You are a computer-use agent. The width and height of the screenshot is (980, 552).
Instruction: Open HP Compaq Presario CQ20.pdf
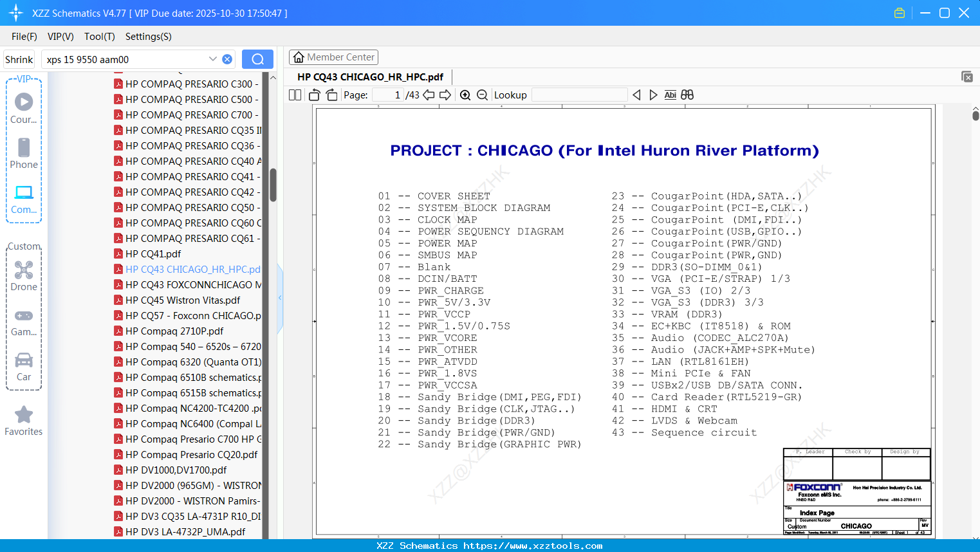click(x=185, y=454)
